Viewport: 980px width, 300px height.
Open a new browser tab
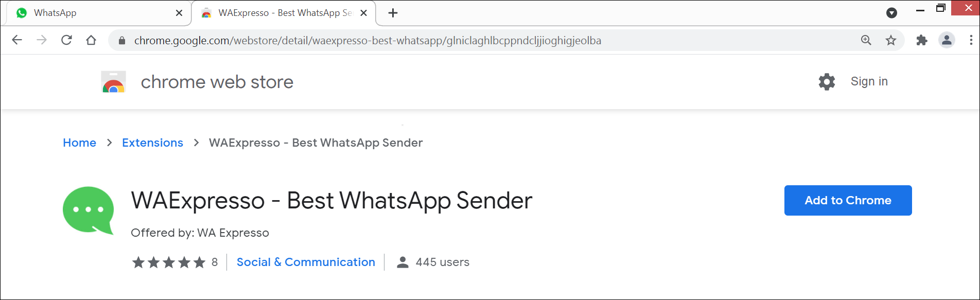tap(393, 13)
